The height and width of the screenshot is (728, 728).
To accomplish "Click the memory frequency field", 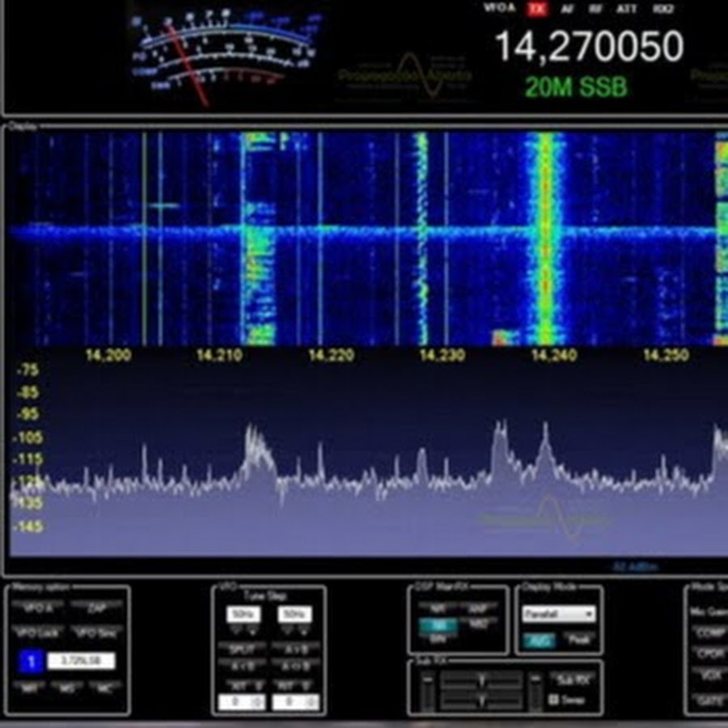I will [x=81, y=661].
